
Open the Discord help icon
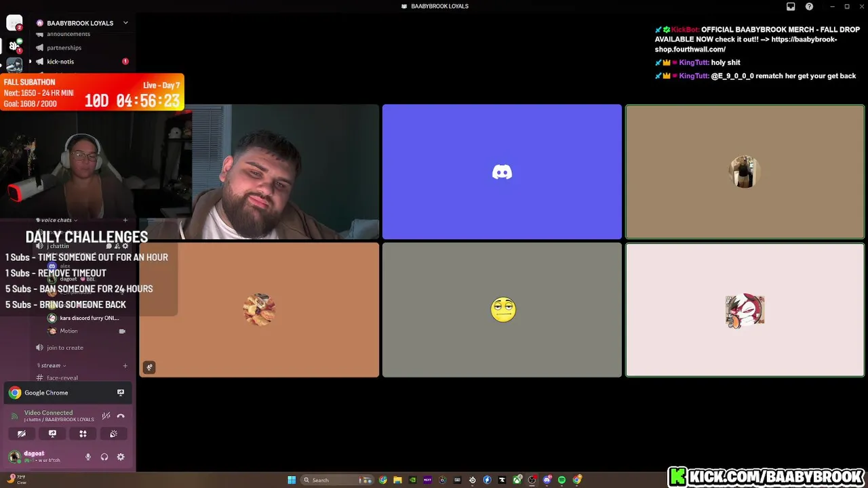pos(809,7)
